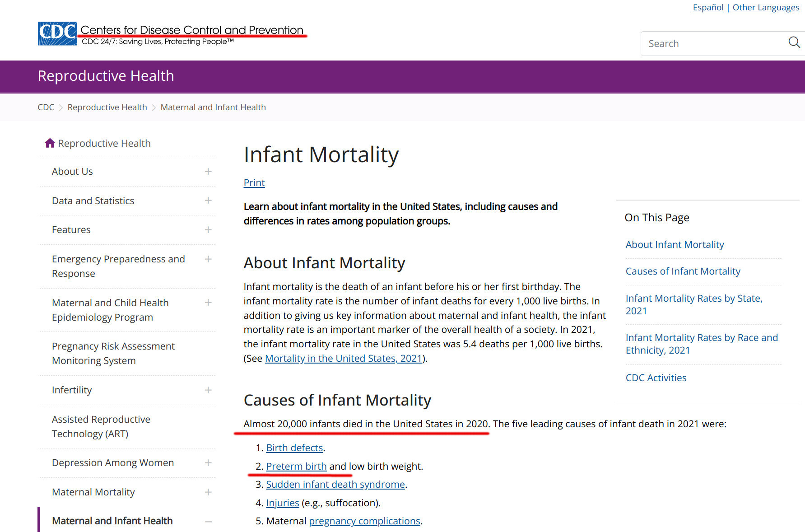
Task: Open the pregnancy complications link
Action: [365, 521]
